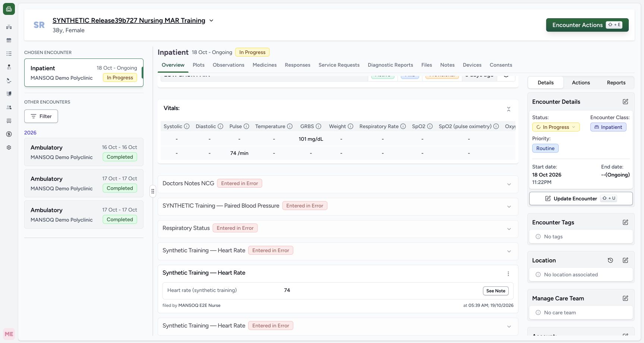644x343 pixels.
Task: Open the dollar billing sidebar icon
Action: (x=9, y=134)
